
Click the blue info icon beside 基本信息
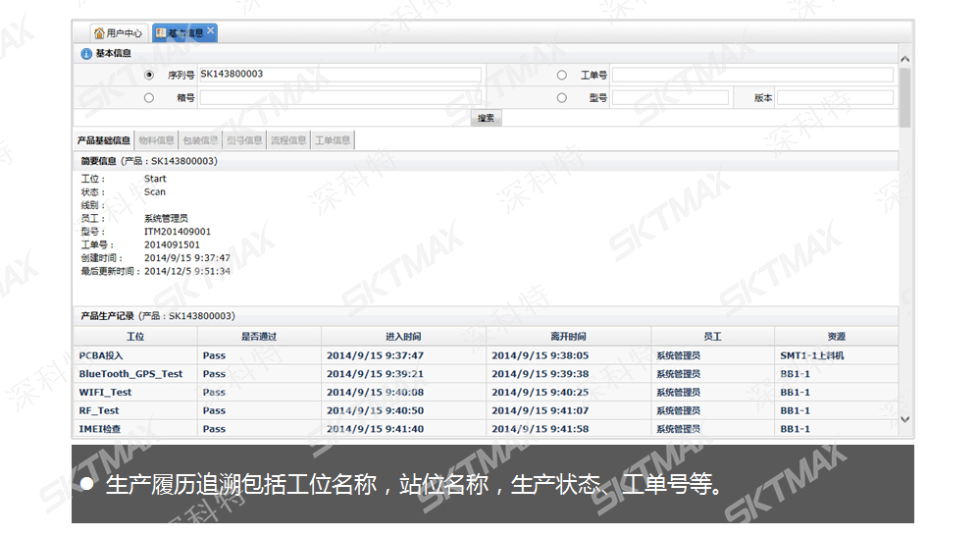86,54
